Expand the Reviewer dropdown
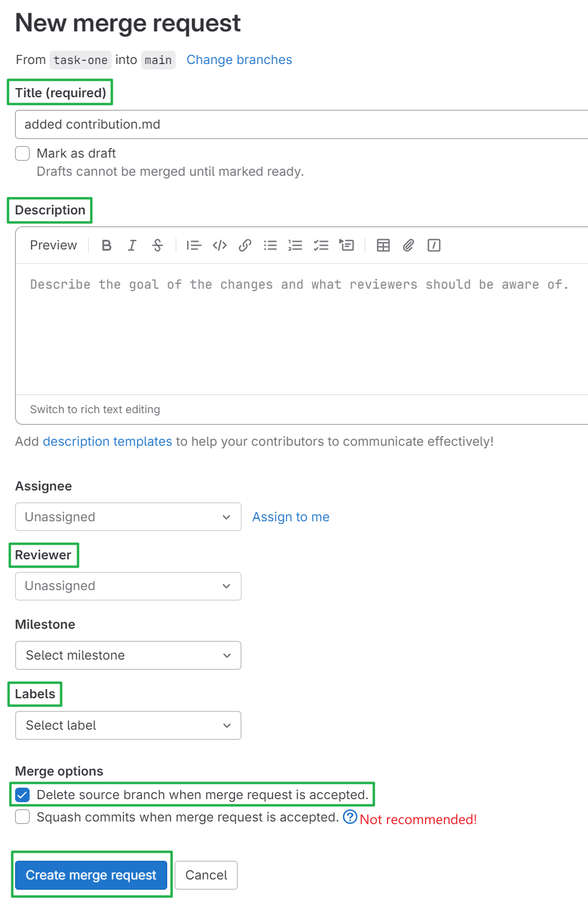The image size is (588, 900). (128, 586)
